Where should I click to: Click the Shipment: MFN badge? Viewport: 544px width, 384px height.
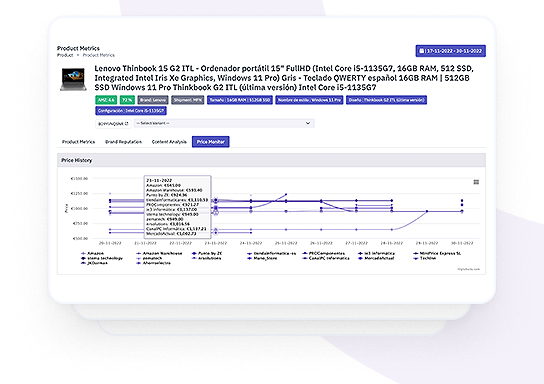pos(187,100)
